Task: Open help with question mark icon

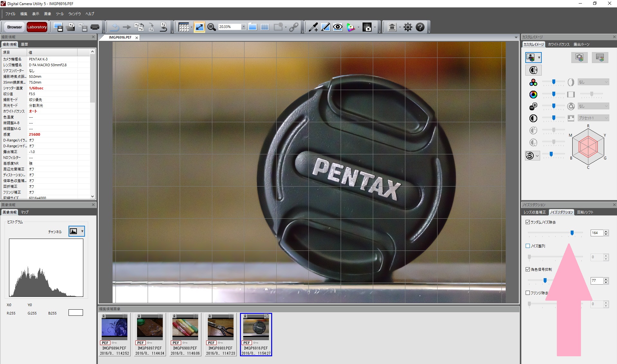Action: click(420, 27)
